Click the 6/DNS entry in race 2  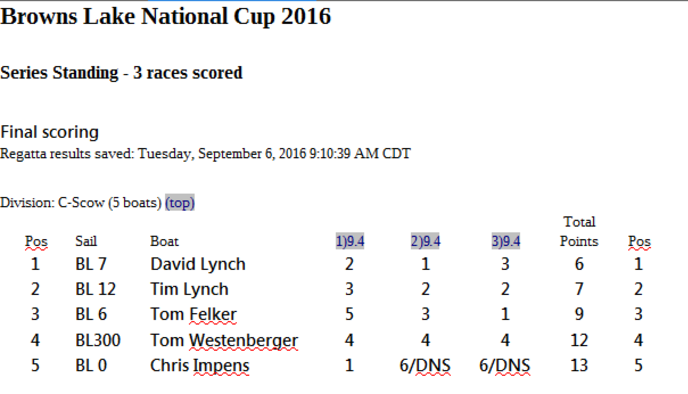[x=425, y=365]
